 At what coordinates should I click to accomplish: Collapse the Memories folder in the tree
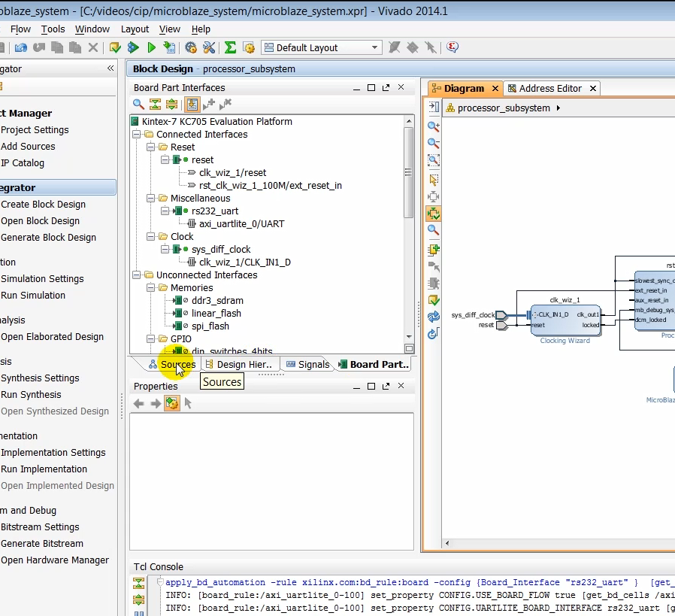pos(150,288)
